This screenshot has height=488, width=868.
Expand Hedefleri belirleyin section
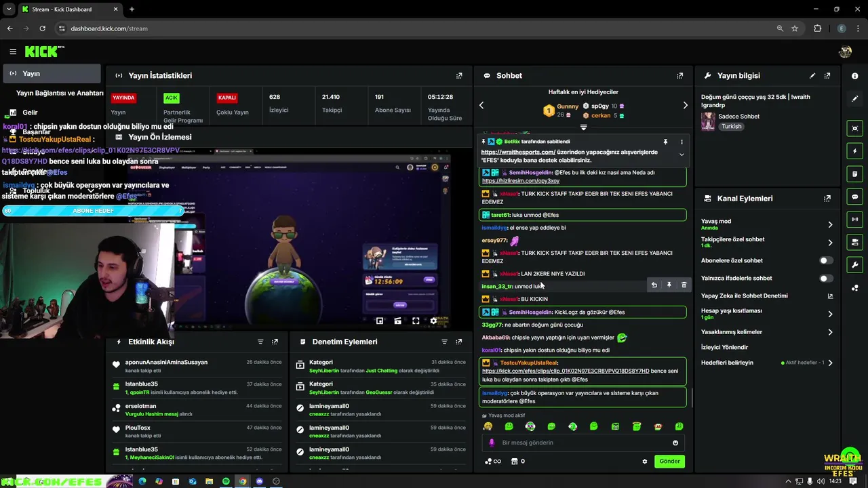coord(830,363)
